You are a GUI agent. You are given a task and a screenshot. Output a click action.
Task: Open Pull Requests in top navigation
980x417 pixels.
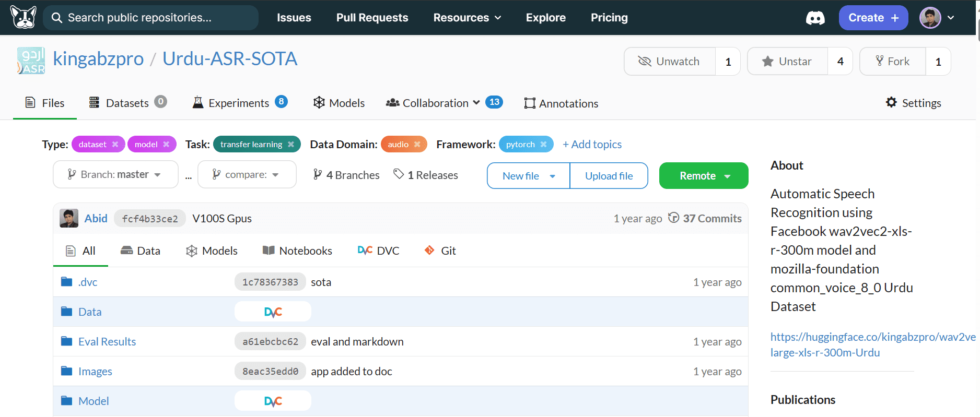pyautogui.click(x=372, y=18)
